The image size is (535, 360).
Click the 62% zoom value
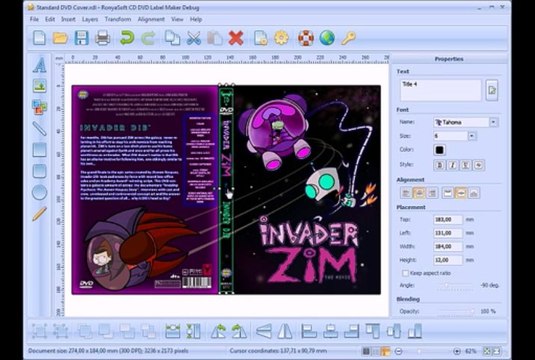tap(471, 351)
